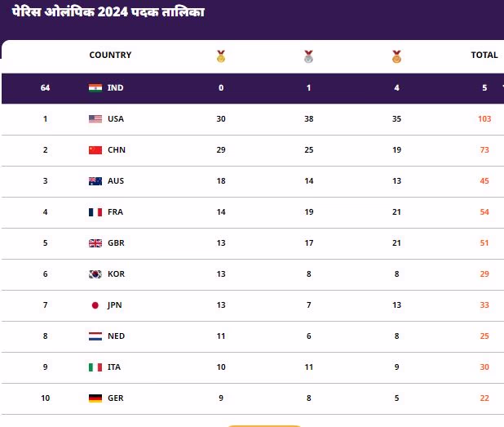
Task: Open the GBR country link
Action: pos(117,243)
